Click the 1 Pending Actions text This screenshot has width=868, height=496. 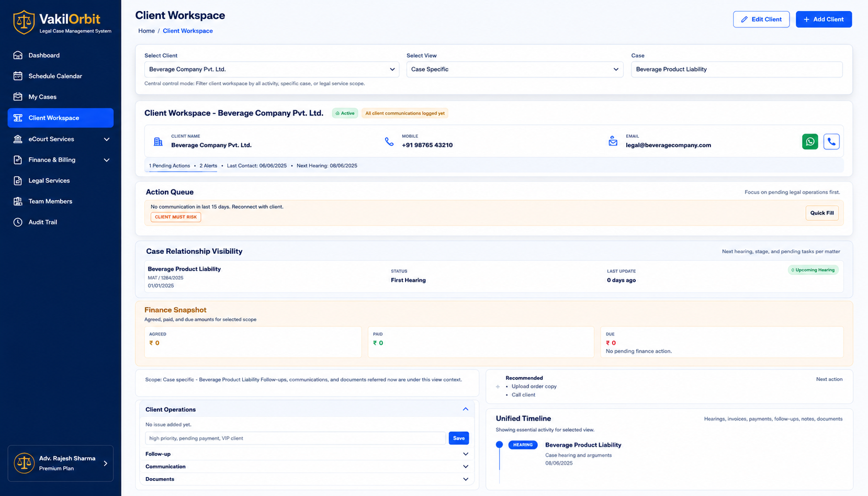[x=170, y=166]
